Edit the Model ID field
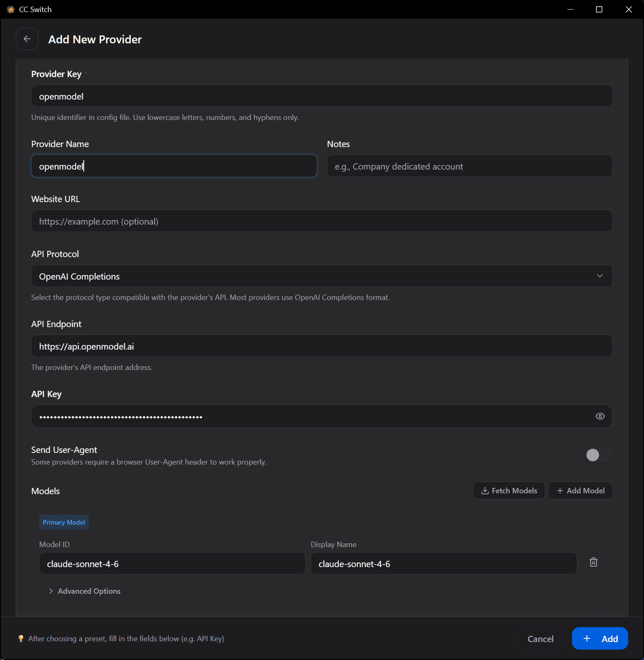 [172, 563]
